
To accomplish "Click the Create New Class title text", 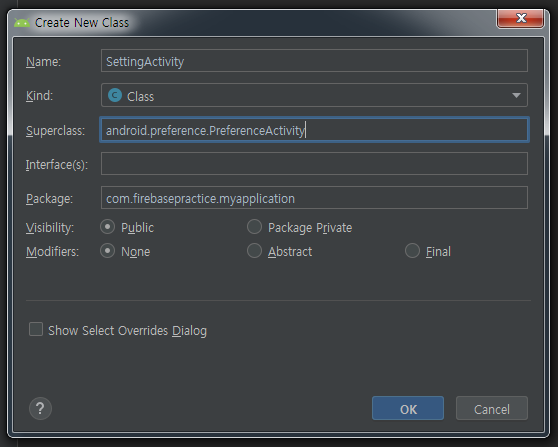I will point(82,23).
